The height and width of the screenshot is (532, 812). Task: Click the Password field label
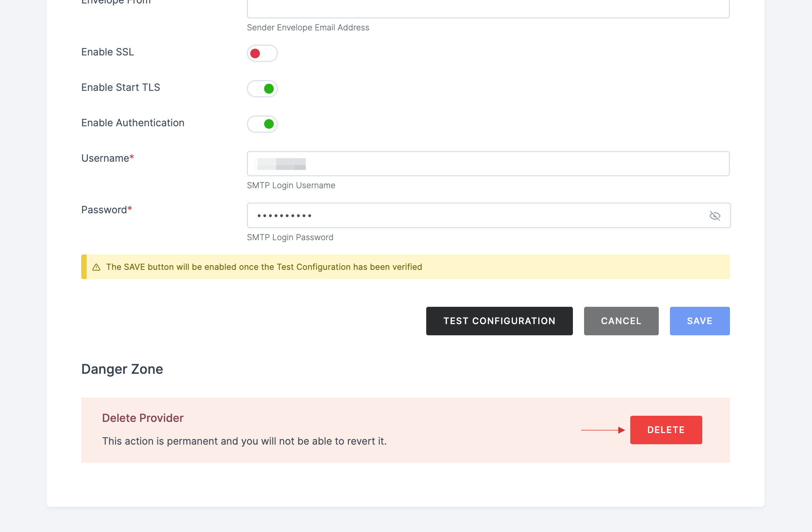[107, 210]
